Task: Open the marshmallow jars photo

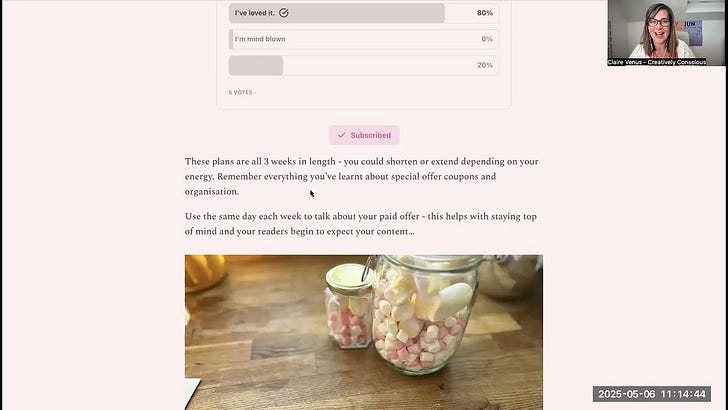Action: 364,332
